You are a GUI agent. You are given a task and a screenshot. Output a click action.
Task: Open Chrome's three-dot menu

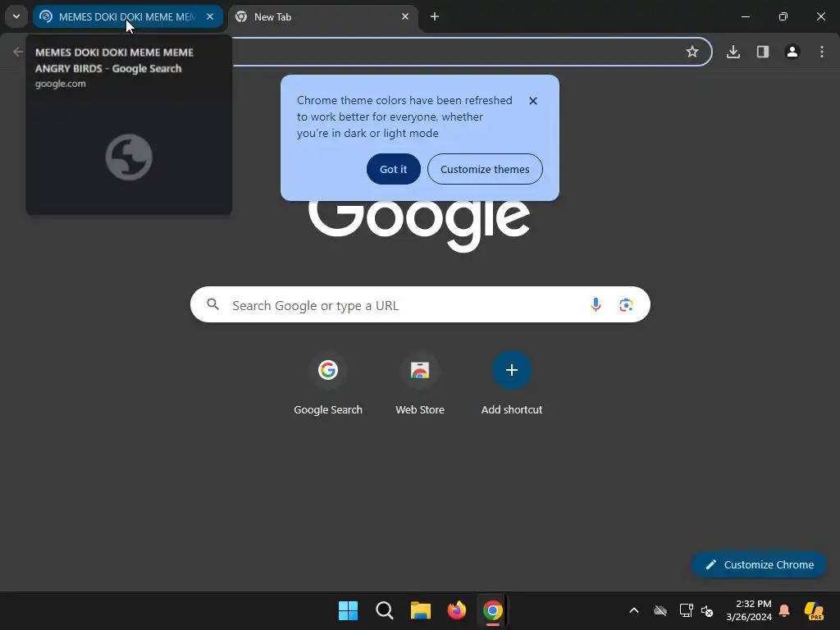822,52
